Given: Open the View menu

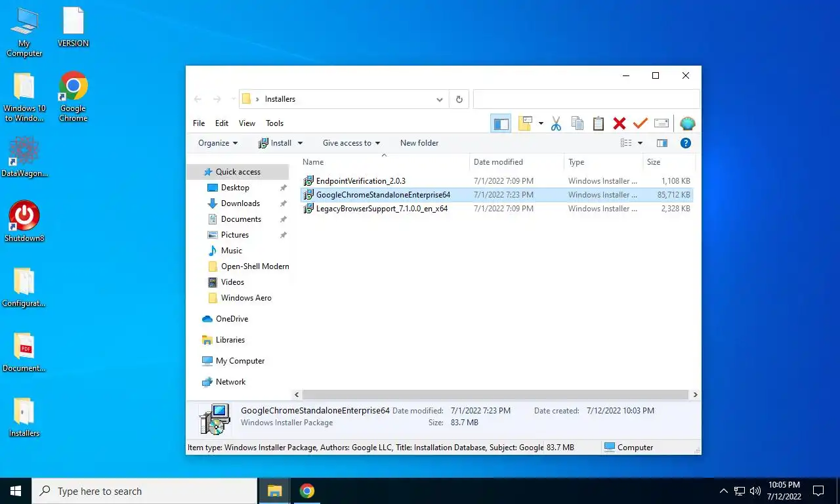Looking at the screenshot, I should coord(247,123).
